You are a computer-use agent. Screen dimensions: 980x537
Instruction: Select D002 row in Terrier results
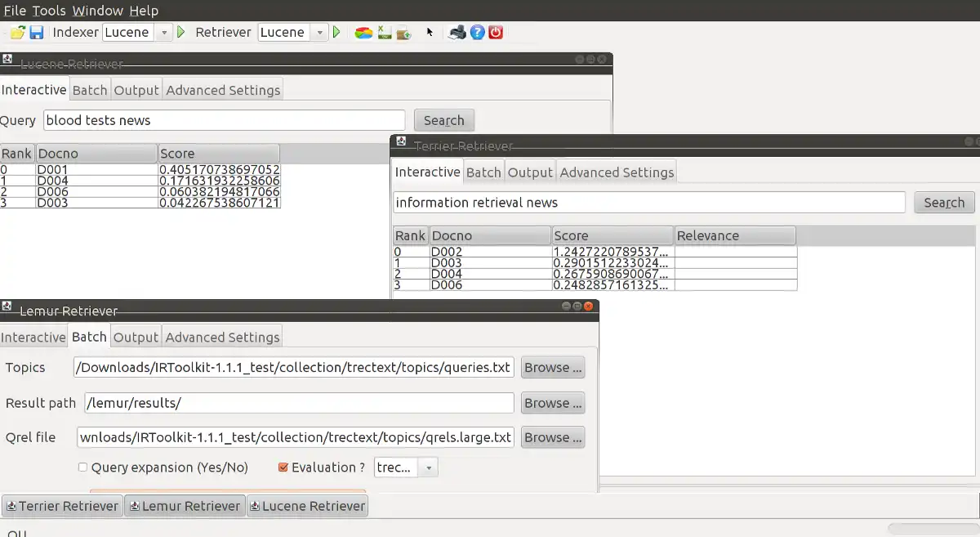click(x=595, y=252)
